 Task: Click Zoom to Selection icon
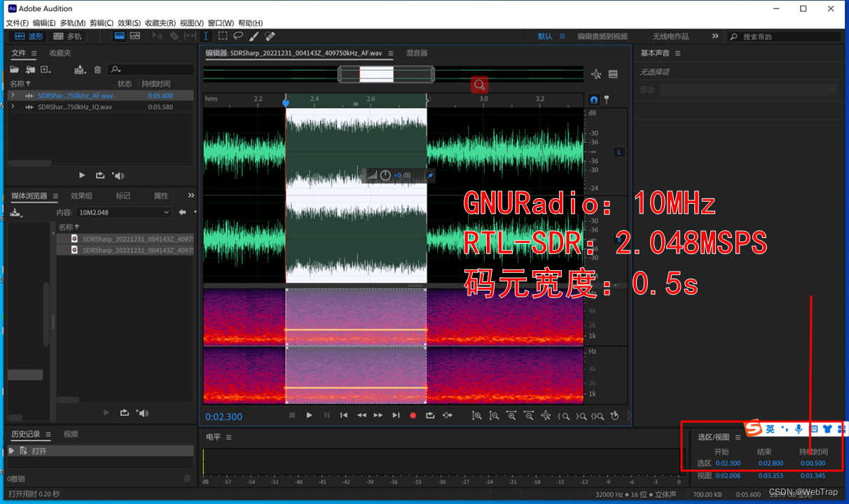point(598,416)
